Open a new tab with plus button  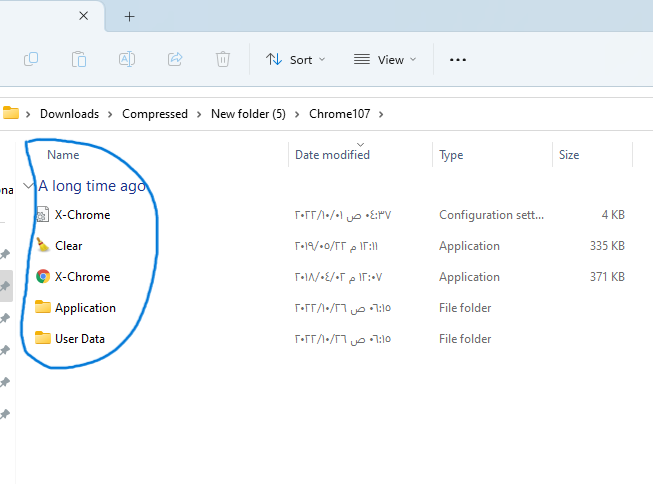(129, 17)
